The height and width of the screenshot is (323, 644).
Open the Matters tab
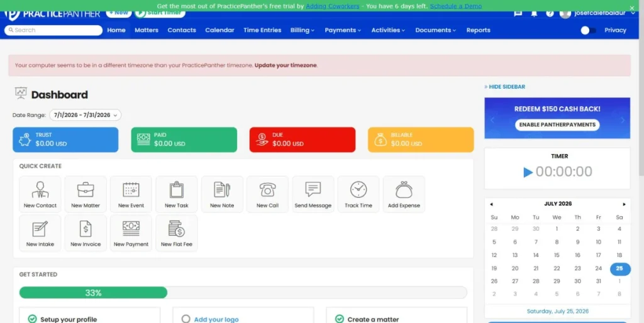tap(147, 30)
